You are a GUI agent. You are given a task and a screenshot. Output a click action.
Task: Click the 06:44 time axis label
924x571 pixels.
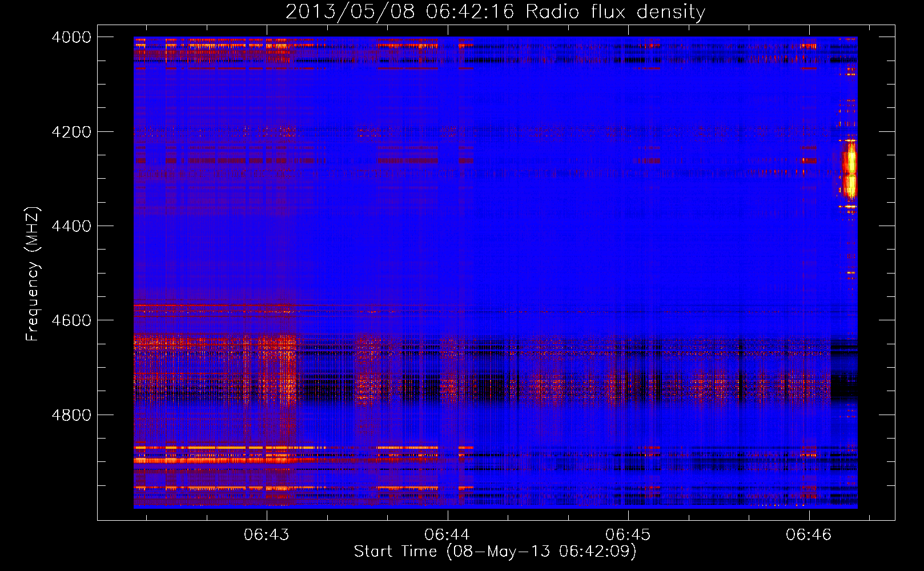coord(447,535)
